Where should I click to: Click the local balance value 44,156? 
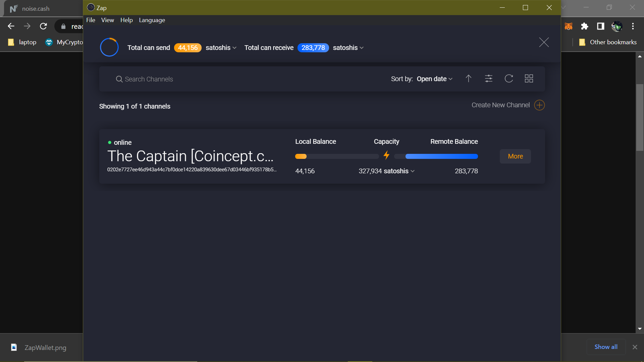(x=305, y=171)
